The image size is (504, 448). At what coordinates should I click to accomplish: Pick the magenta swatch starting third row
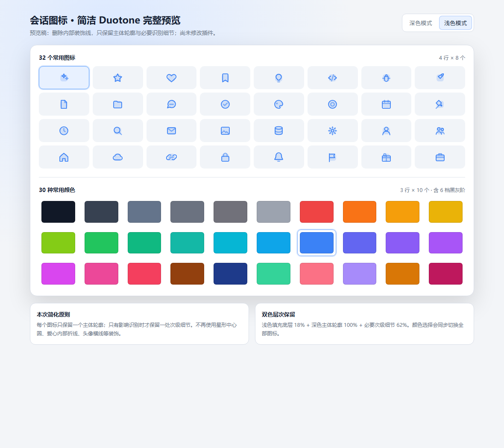click(58, 273)
